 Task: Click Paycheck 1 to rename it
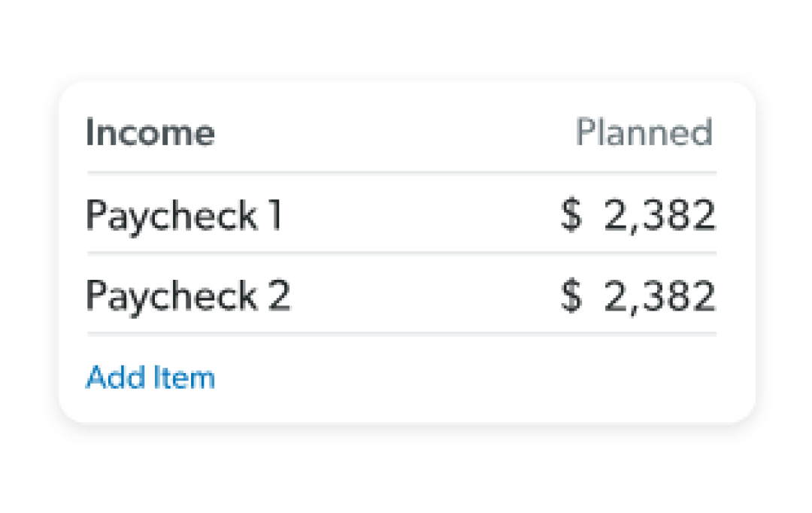(184, 216)
